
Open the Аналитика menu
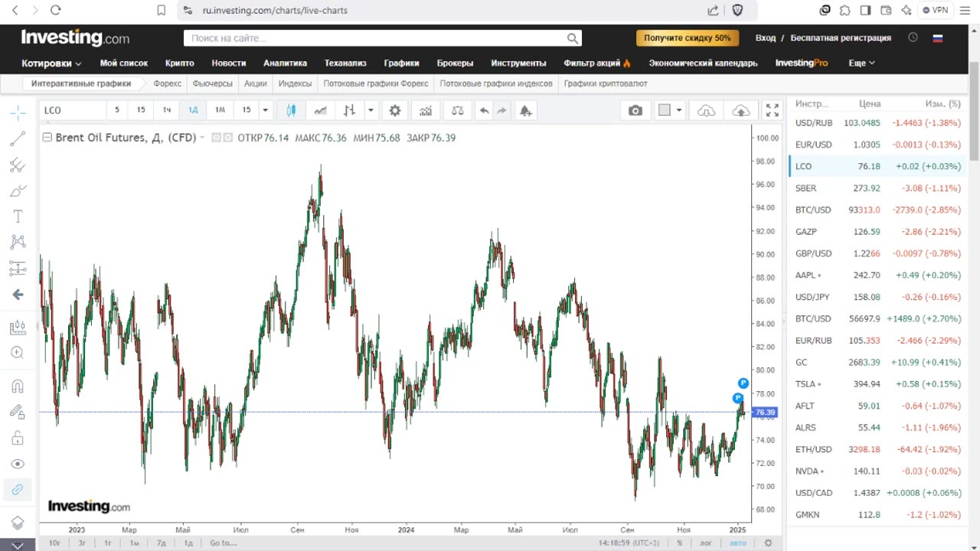coord(285,64)
